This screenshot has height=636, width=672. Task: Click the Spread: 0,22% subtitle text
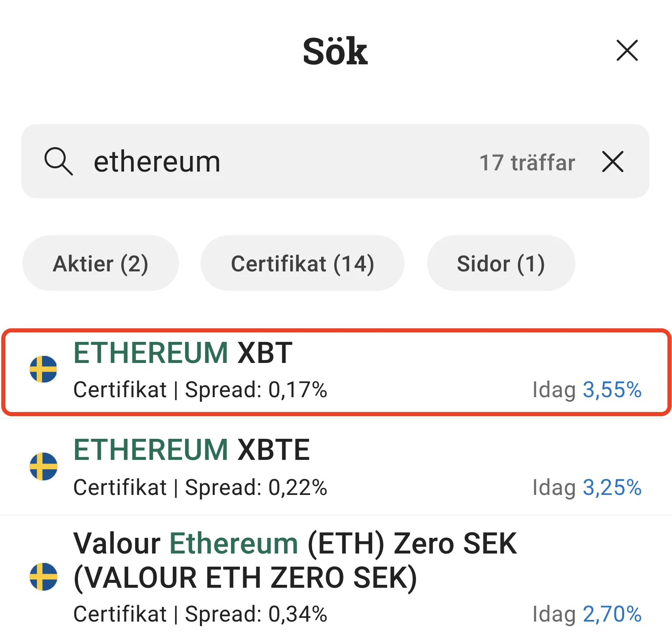[256, 488]
